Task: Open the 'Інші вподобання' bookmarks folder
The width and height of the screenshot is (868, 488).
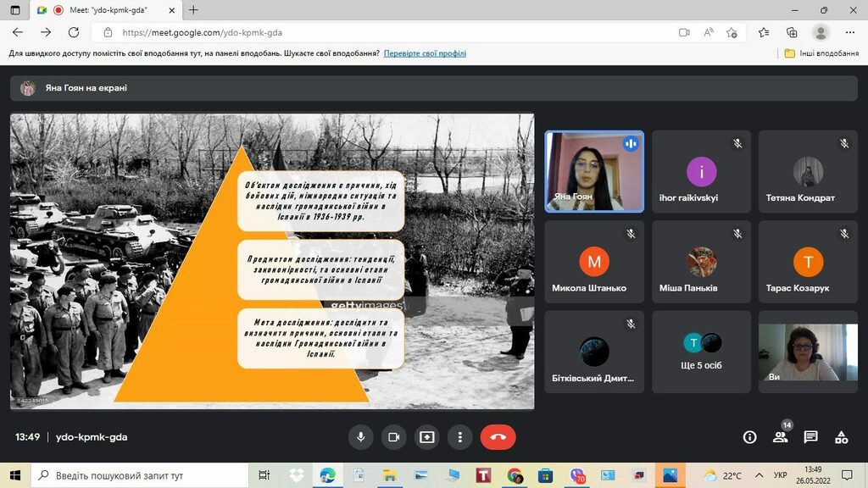Action: click(x=821, y=53)
